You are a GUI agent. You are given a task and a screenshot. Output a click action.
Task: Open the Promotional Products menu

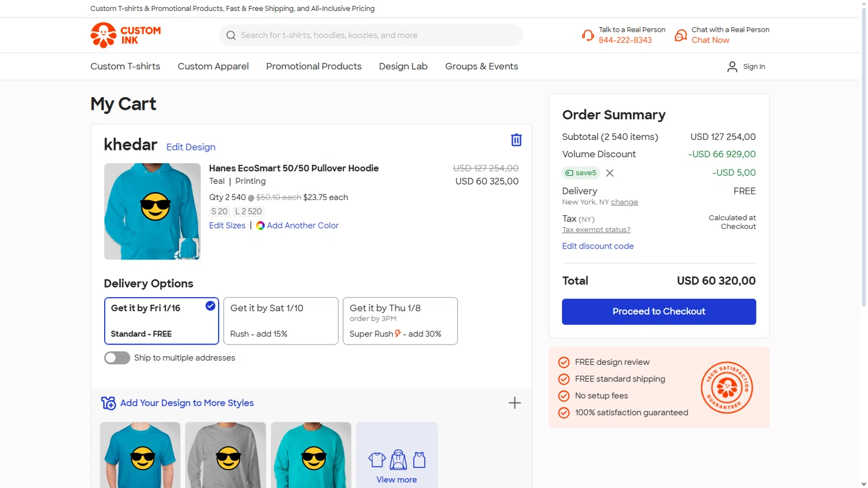click(314, 66)
